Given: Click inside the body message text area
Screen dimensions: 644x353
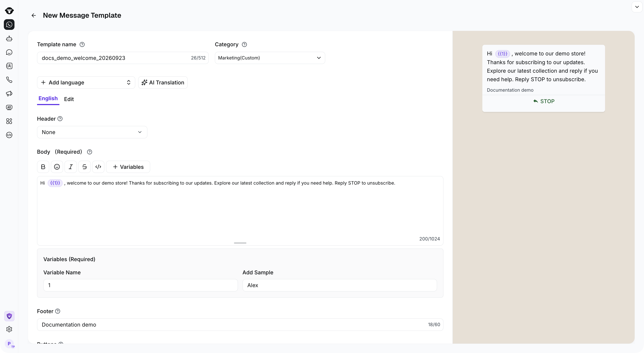Looking at the screenshot, I should click(x=240, y=211).
